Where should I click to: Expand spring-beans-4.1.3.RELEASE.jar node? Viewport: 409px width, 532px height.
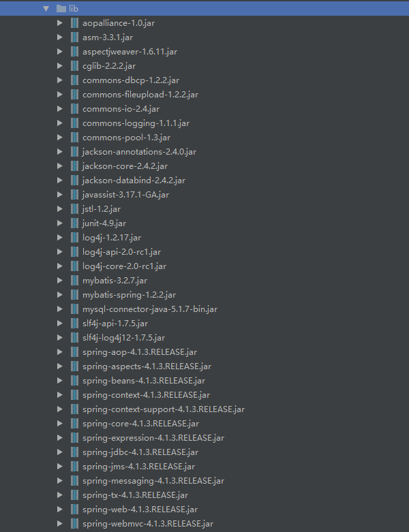60,380
